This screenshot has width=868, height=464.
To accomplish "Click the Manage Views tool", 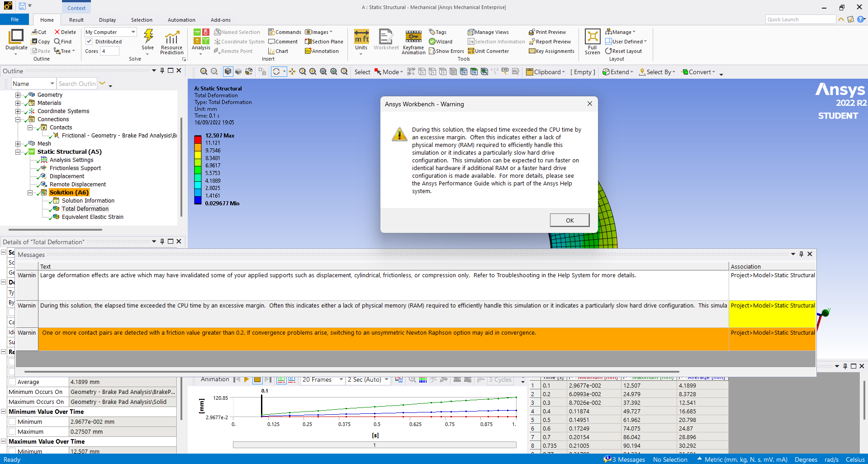I will [488, 32].
